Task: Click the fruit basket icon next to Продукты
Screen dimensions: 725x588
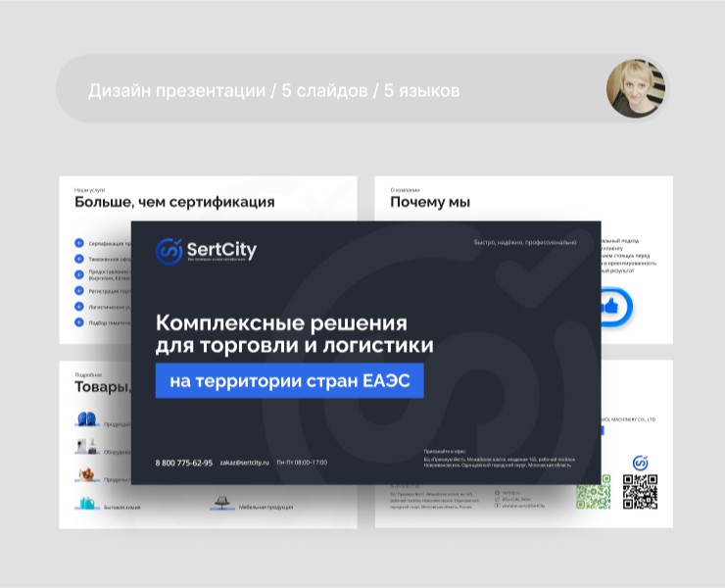Action: point(87,474)
